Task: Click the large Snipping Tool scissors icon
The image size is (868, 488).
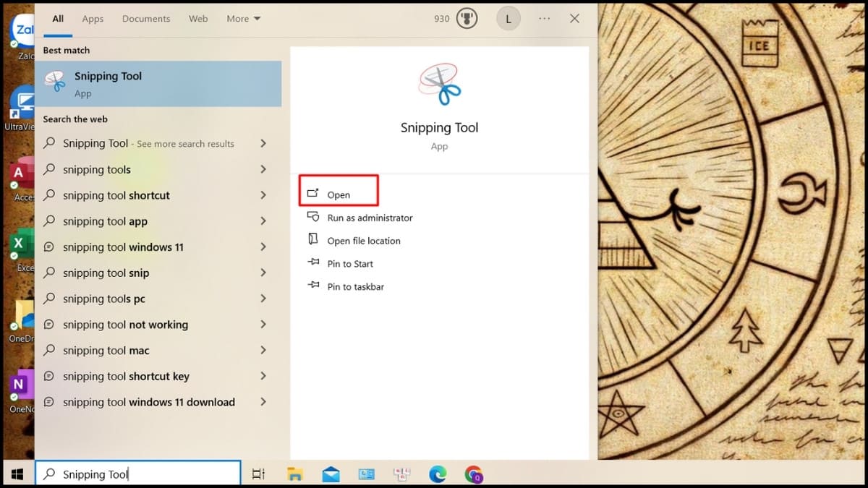Action: (x=439, y=84)
